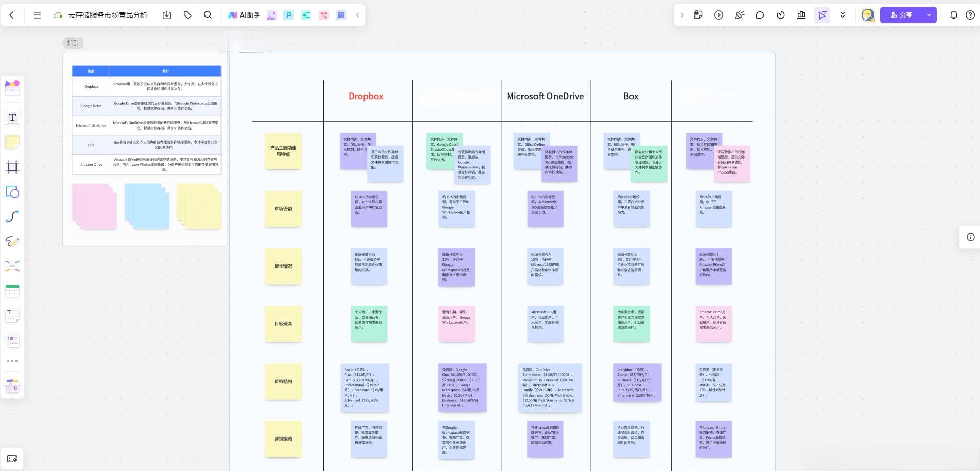This screenshot has height=471, width=980.
Task: Click the Box row in guide table
Action: [147, 145]
